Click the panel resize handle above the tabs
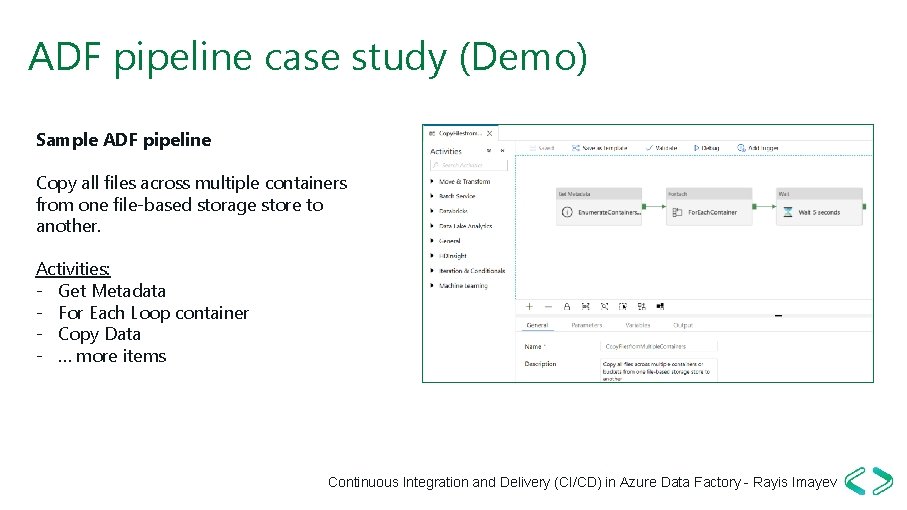This screenshot has width=907, height=510. click(779, 316)
